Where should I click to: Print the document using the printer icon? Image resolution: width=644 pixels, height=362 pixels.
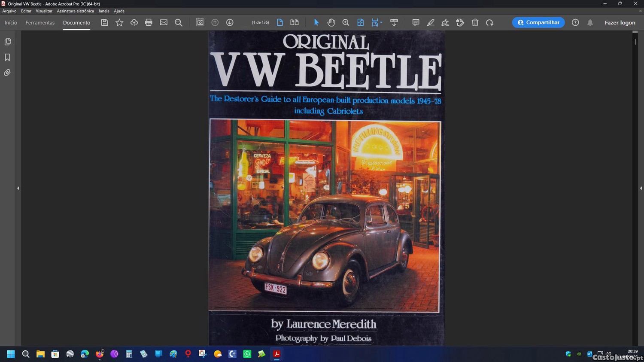coord(149,22)
